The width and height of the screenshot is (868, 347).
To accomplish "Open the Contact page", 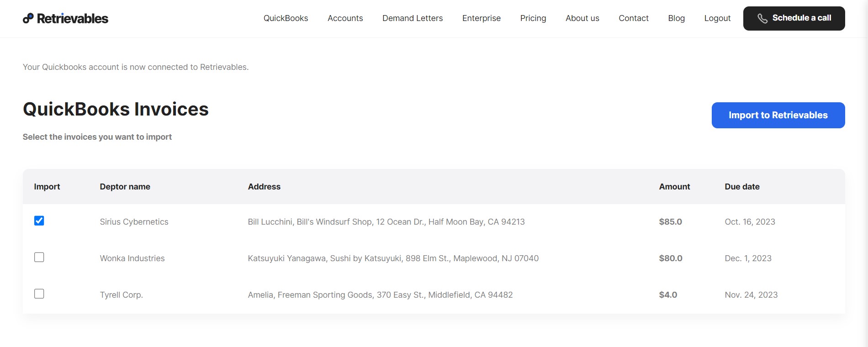I will coord(634,18).
